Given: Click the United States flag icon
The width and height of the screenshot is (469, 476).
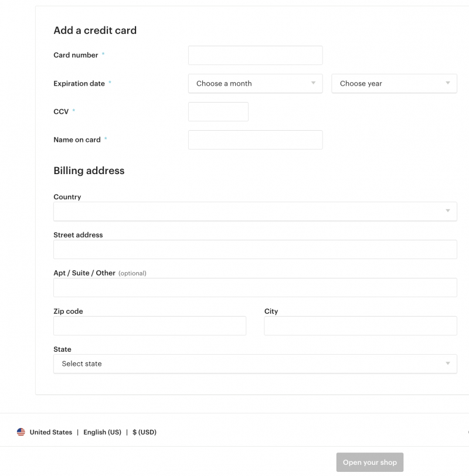Looking at the screenshot, I should click(21, 432).
